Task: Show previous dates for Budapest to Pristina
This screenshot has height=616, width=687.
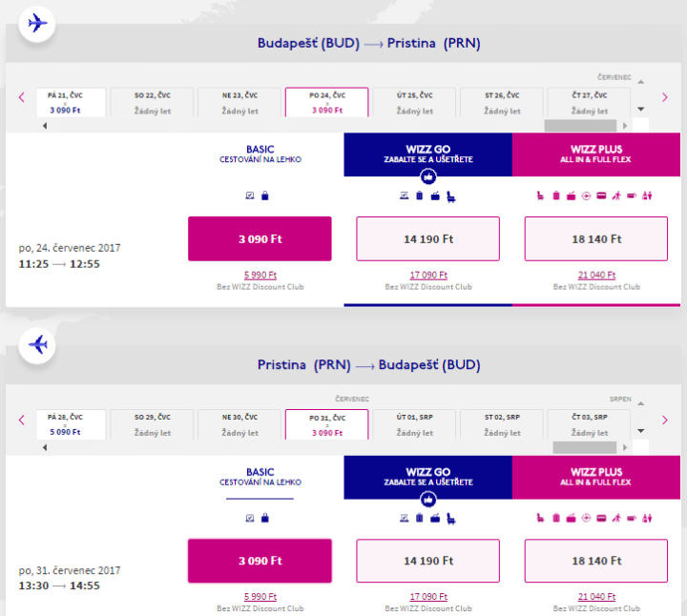Action: click(21, 97)
